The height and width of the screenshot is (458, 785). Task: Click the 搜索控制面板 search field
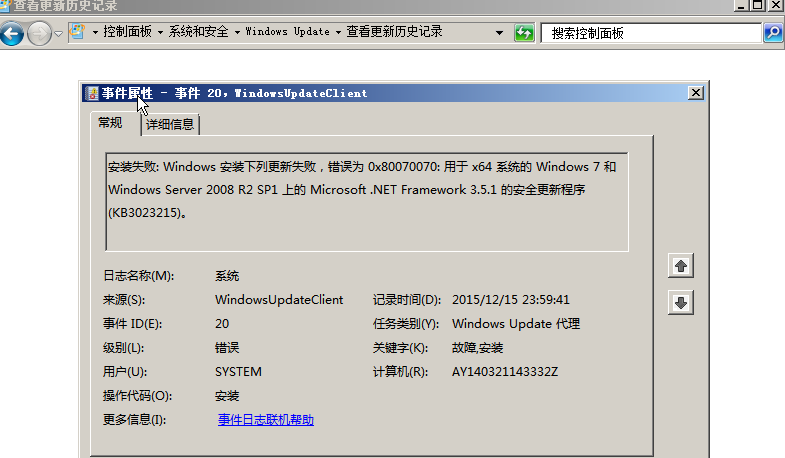[x=650, y=33]
